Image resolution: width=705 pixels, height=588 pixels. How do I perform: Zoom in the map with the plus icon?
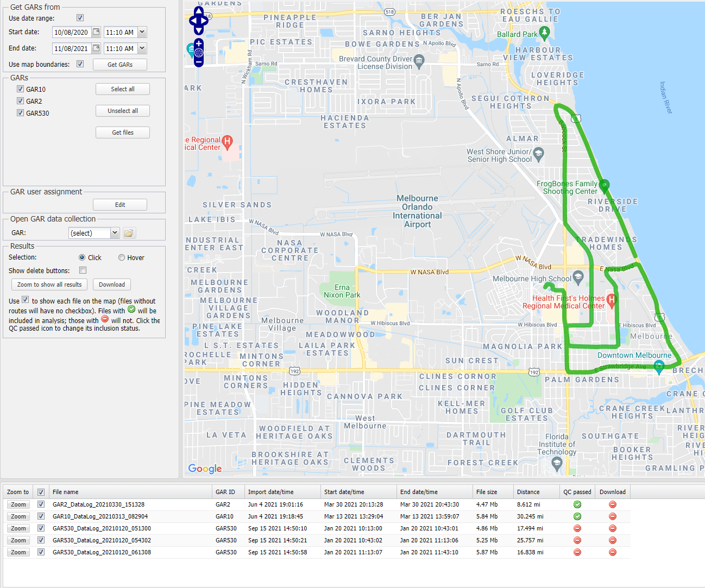click(x=199, y=43)
